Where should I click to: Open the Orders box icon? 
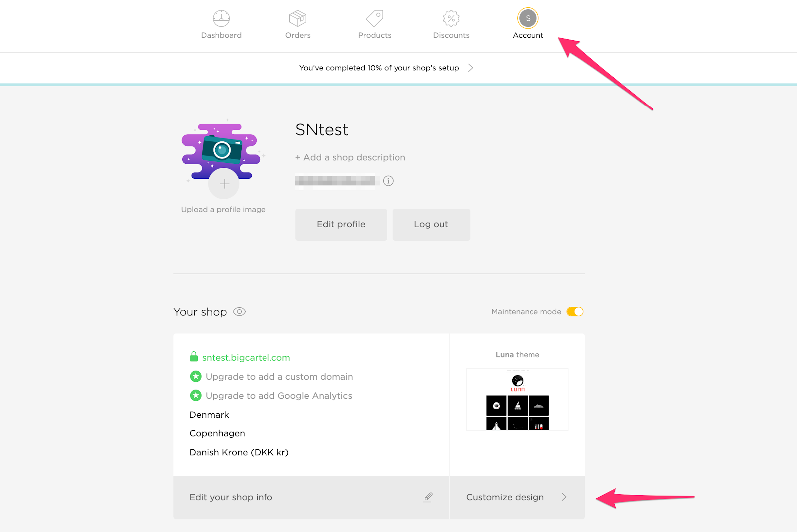298,18
